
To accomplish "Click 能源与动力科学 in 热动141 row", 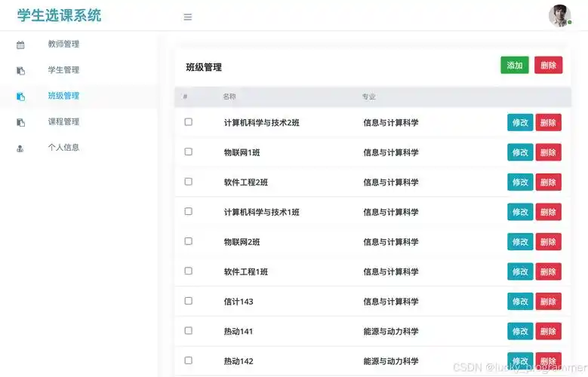I will [391, 331].
